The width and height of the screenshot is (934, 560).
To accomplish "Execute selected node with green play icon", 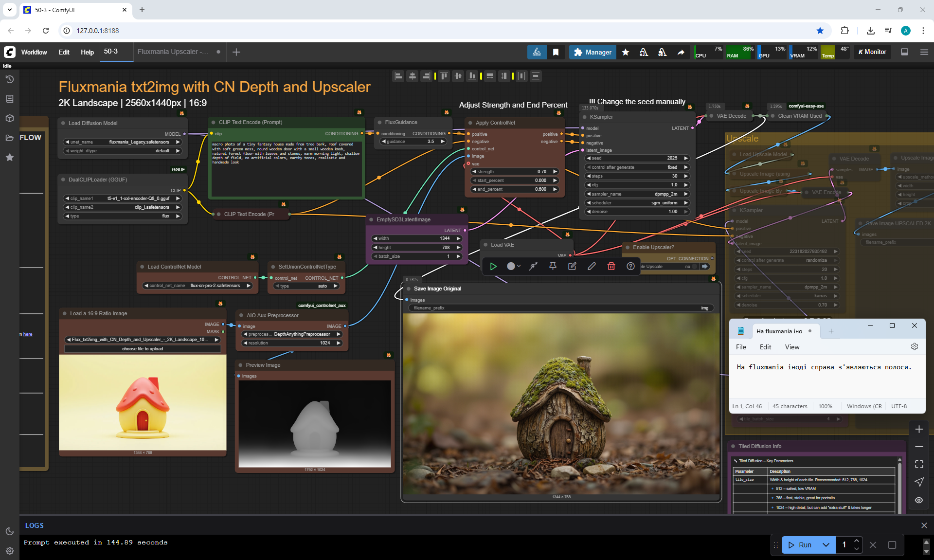I will (493, 266).
